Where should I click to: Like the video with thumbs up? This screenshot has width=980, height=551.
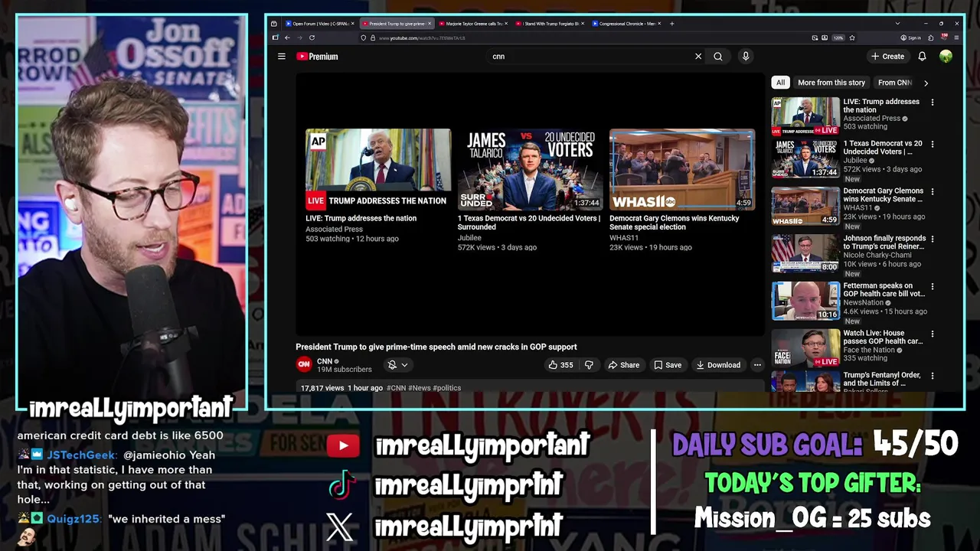tap(560, 365)
